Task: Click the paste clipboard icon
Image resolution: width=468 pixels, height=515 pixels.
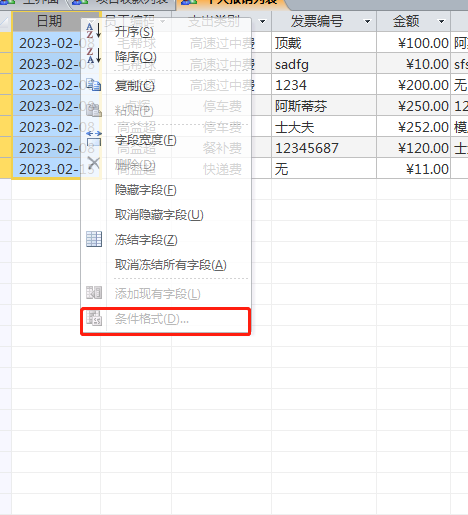Action: 94,109
